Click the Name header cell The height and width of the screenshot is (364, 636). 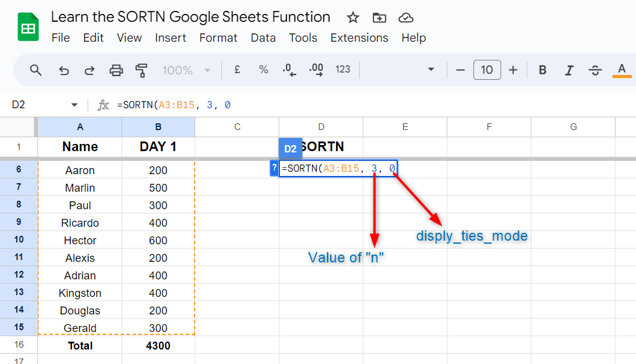pyautogui.click(x=80, y=146)
